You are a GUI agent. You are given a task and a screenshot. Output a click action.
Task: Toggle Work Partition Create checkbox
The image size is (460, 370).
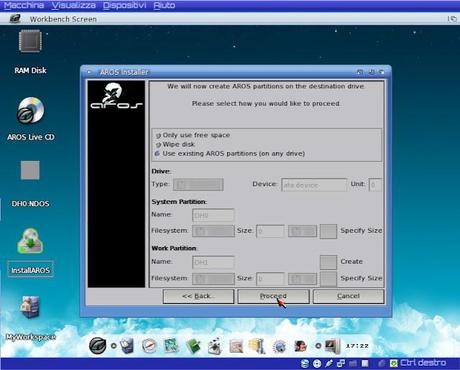[328, 262]
